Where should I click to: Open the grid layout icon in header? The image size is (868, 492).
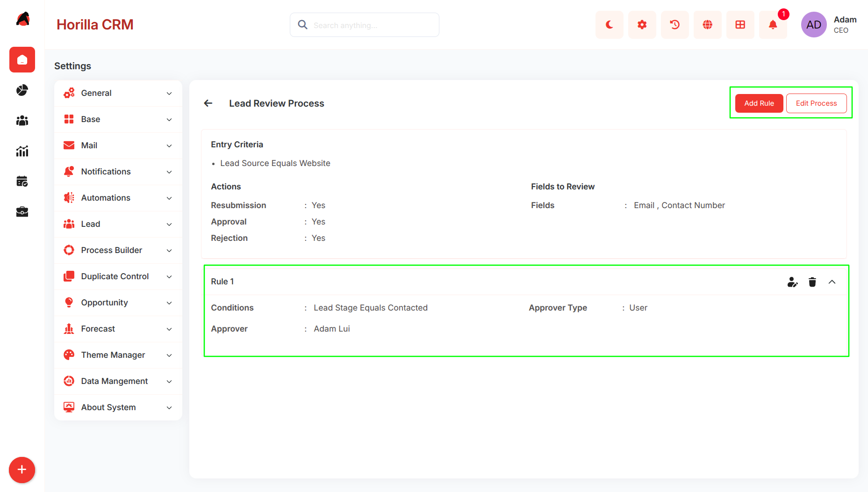(x=740, y=25)
